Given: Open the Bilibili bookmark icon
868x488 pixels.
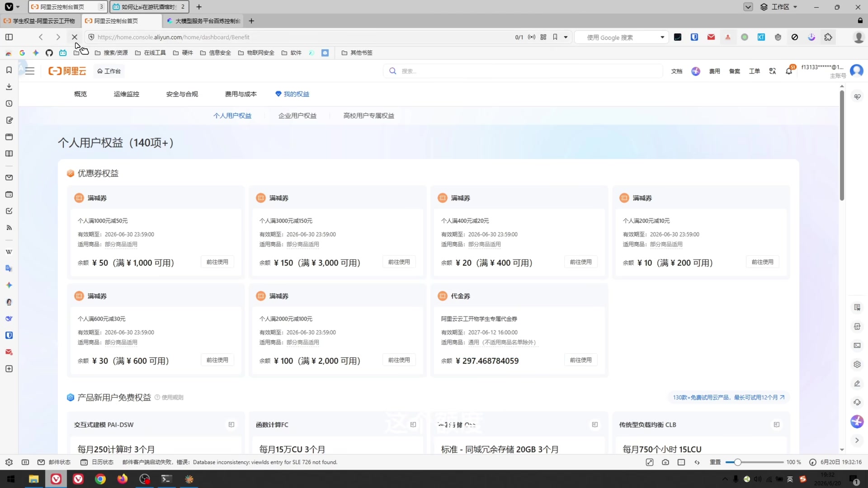Looking at the screenshot, I should tap(63, 53).
